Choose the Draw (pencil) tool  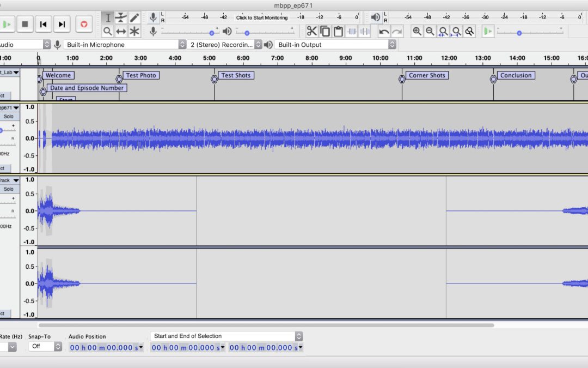point(134,17)
